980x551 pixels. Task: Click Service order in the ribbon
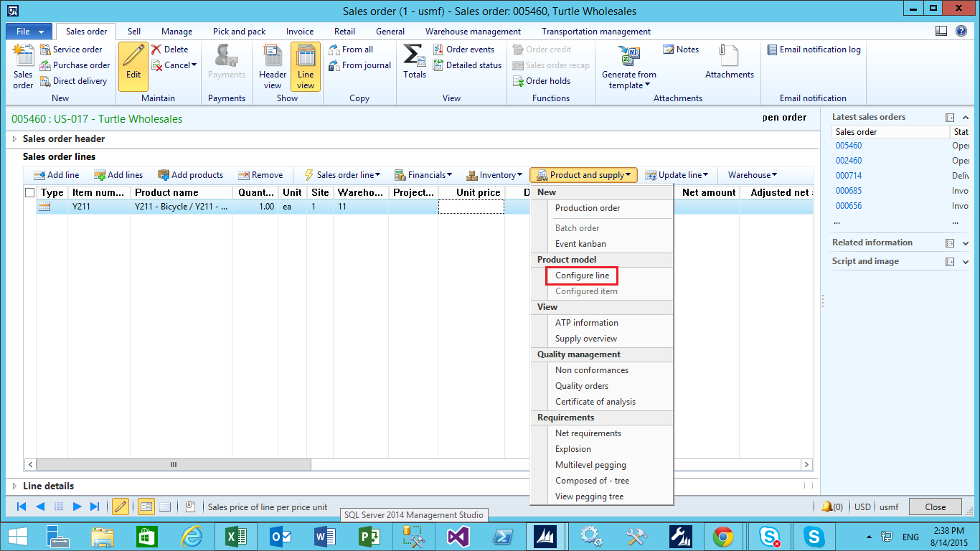(70, 50)
